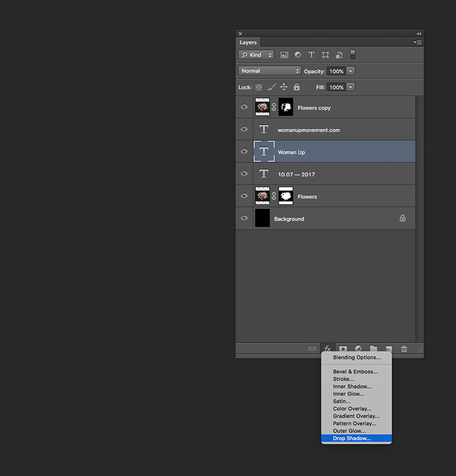Screen dimensions: 456x476
Task: Open the Layers panel flyout menu
Action: tap(417, 42)
